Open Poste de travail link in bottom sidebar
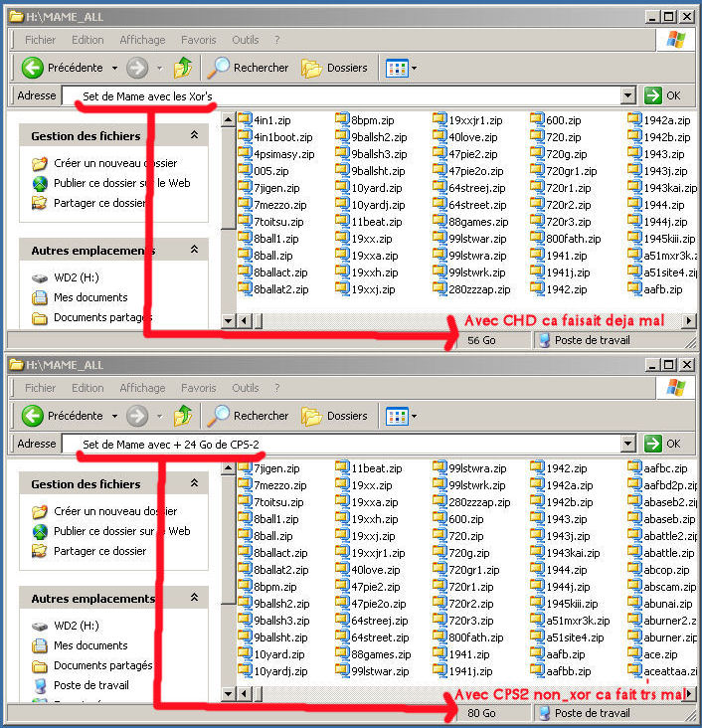This screenshot has height=728, width=702. [81, 685]
